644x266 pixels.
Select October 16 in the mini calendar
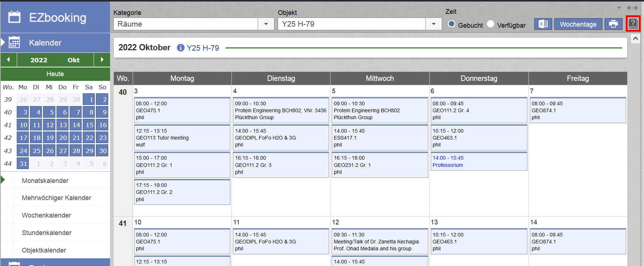pos(103,125)
